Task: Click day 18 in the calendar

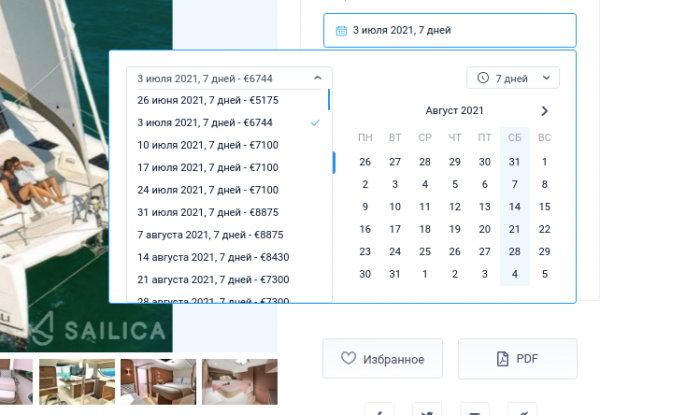Action: pyautogui.click(x=425, y=229)
